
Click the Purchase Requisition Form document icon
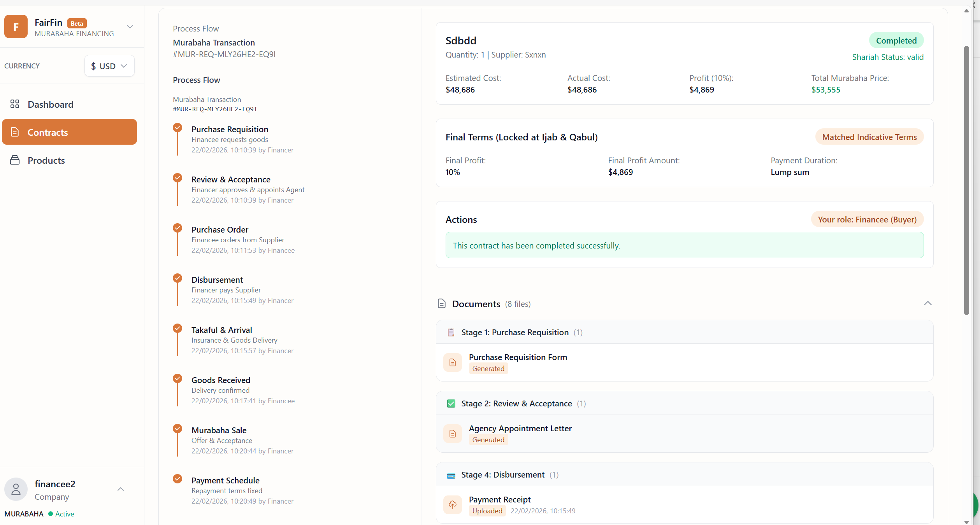tap(453, 362)
